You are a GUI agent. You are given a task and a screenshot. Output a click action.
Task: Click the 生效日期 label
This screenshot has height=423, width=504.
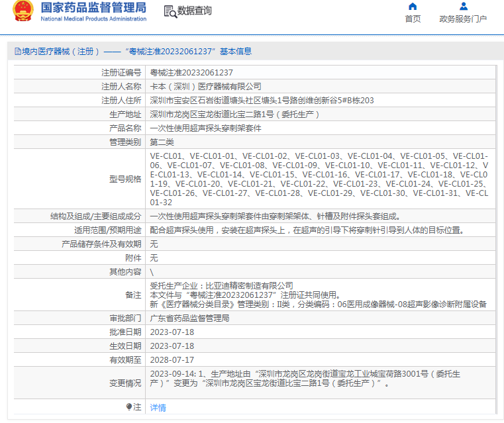pyautogui.click(x=125, y=346)
